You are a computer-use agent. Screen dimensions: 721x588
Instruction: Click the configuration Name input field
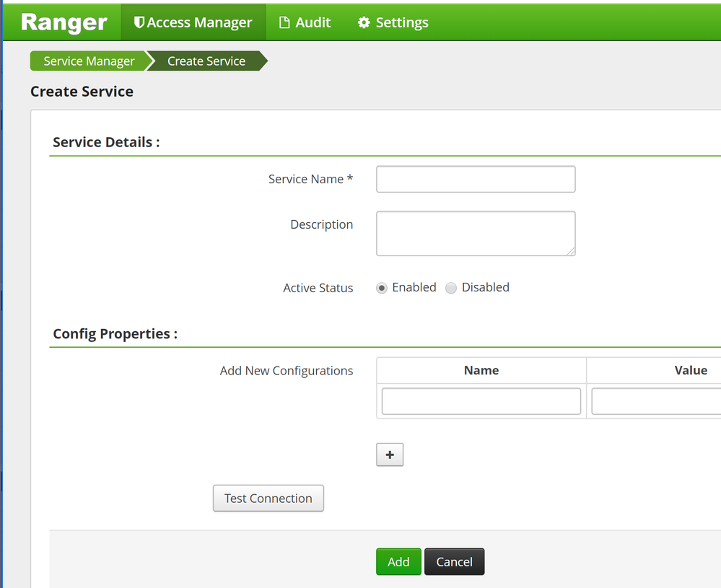pyautogui.click(x=481, y=401)
